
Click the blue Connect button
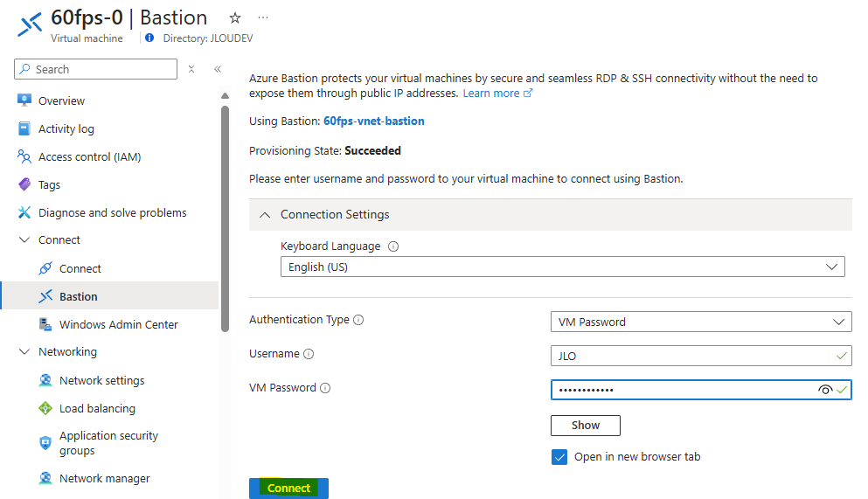pos(288,488)
